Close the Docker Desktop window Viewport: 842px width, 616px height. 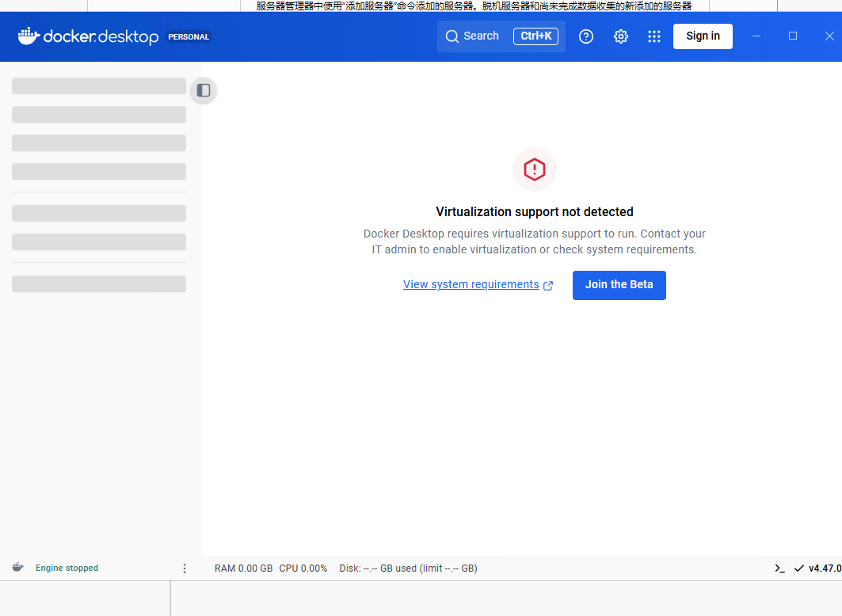point(829,36)
